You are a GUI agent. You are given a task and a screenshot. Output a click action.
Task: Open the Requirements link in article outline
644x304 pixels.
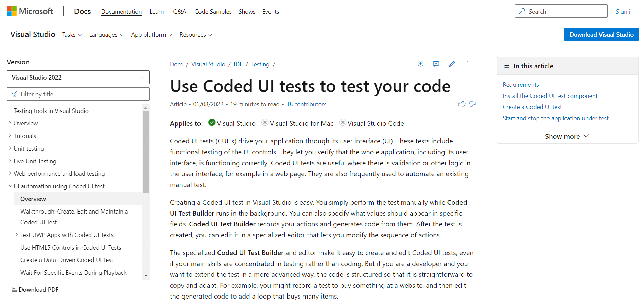pyautogui.click(x=521, y=84)
